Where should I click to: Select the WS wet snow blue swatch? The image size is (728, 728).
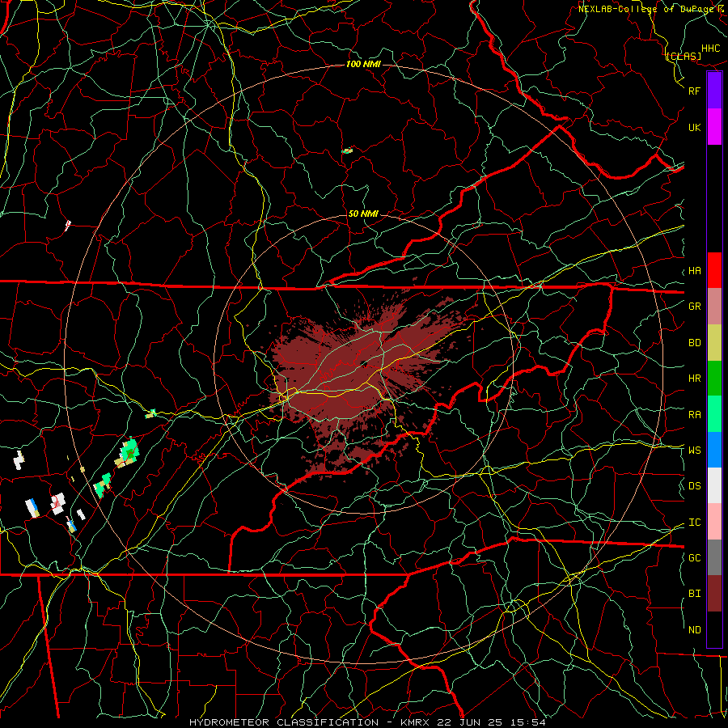pos(714,450)
